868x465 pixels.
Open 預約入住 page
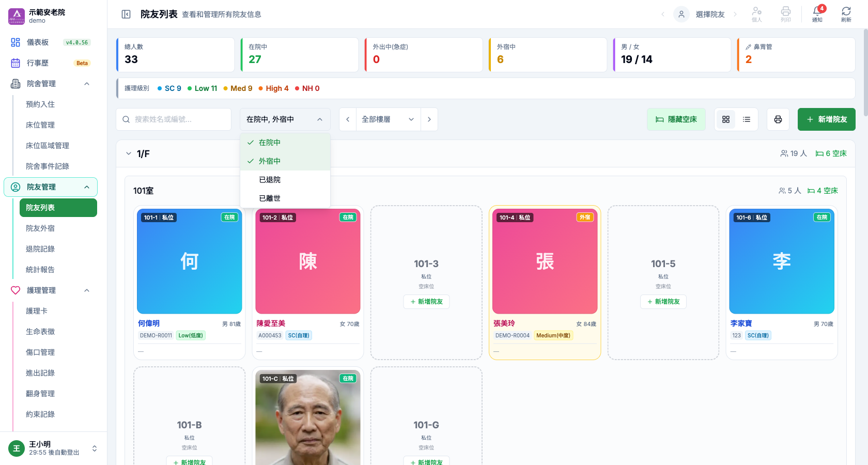coord(40,104)
